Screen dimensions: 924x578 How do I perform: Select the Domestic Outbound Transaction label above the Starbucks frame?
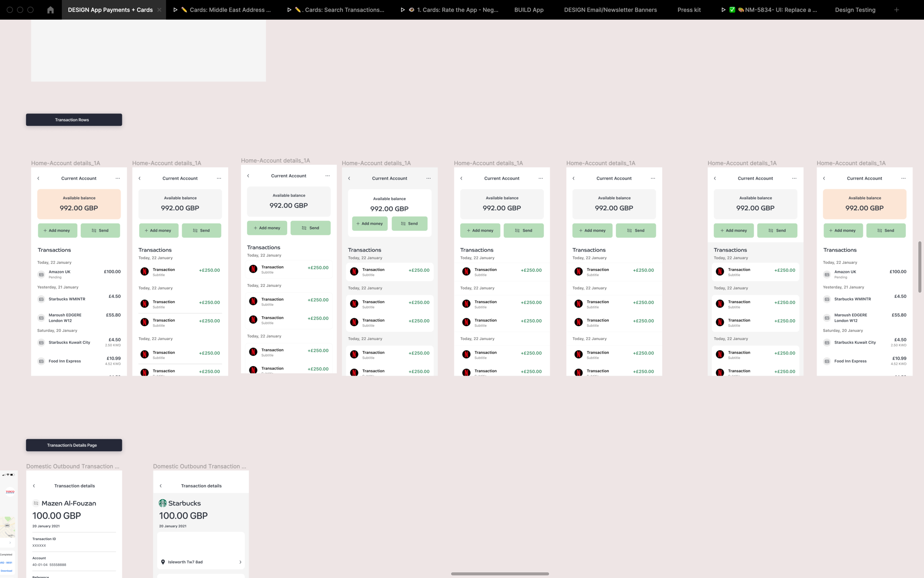199,466
